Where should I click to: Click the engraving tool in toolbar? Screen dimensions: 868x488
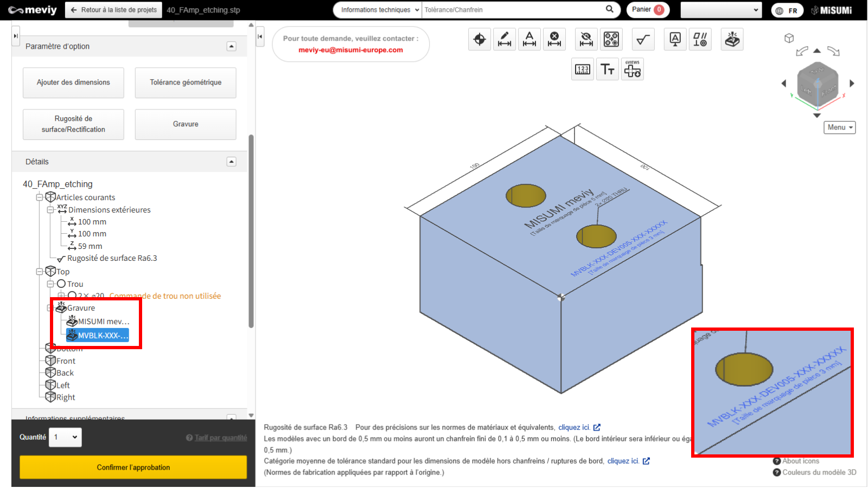[732, 39]
